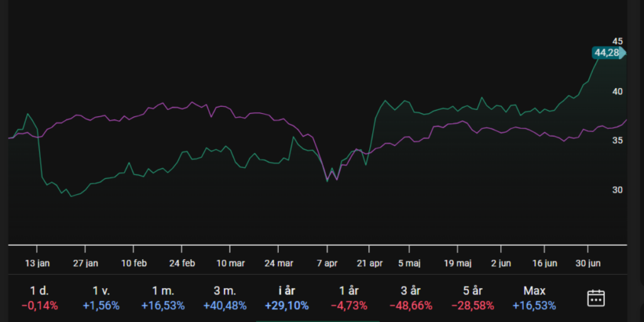
Task: Switch to the Max time range
Action: click(x=535, y=298)
